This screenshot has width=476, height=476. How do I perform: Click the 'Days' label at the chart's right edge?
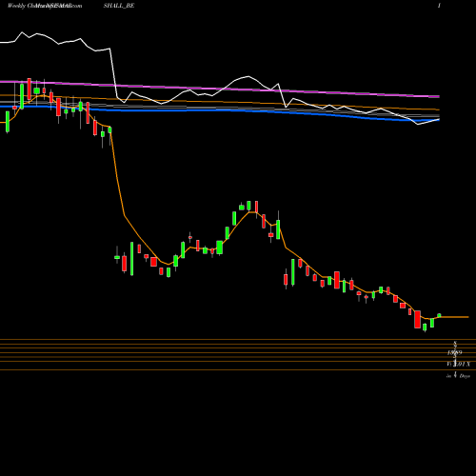point(465,376)
